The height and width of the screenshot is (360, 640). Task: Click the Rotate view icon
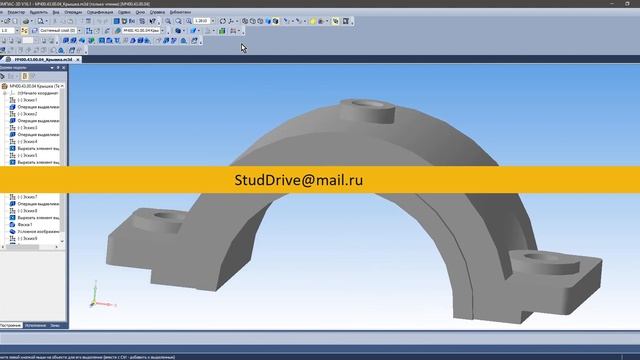222,21
